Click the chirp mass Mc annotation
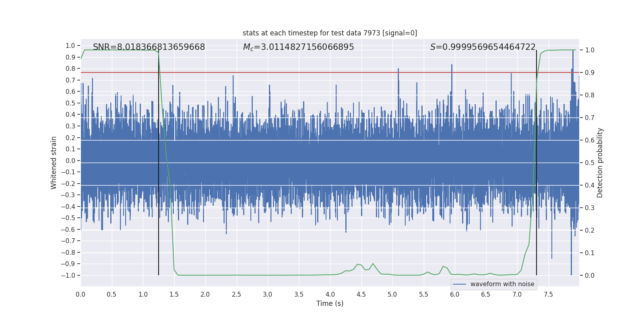Viewport: 644px width, 322px height. (298, 47)
